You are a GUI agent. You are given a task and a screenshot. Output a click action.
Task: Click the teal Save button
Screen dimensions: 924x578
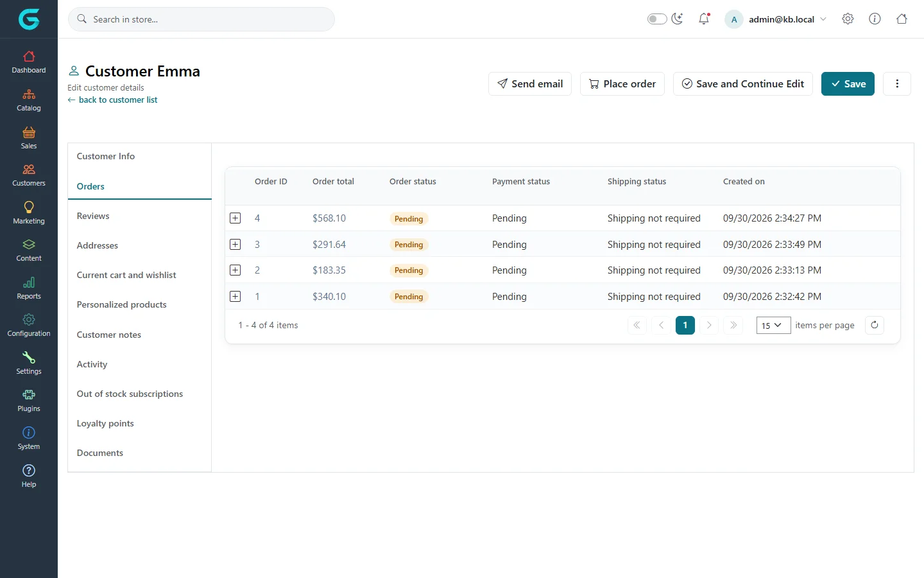848,83
